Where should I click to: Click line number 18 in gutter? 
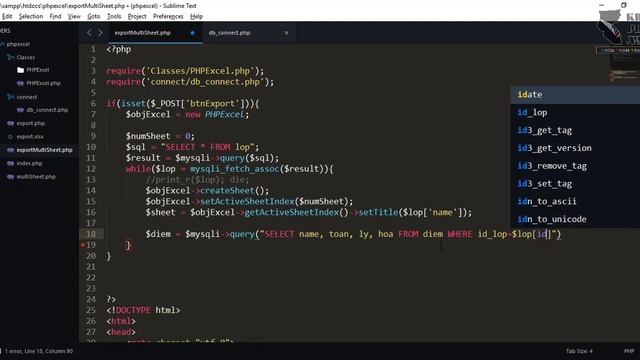[91, 234]
